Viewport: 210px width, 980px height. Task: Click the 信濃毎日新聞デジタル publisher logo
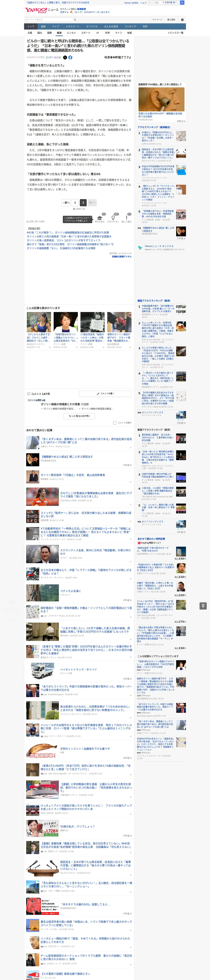117,57
